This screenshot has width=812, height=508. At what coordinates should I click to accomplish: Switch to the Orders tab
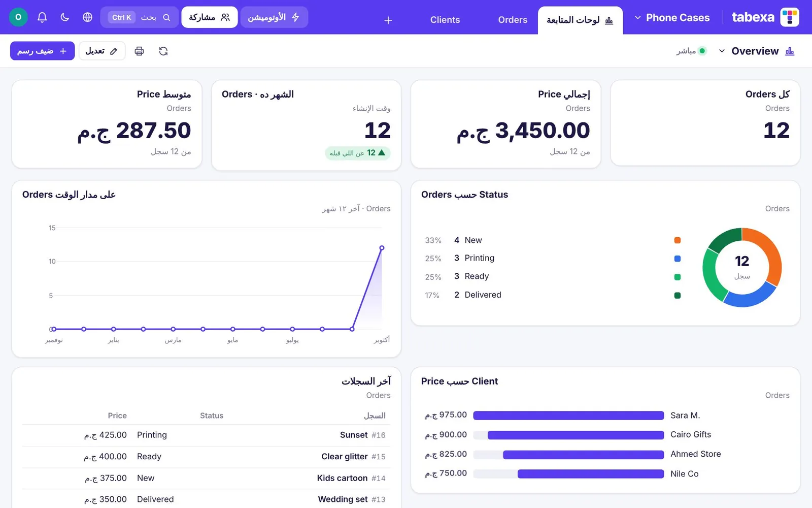point(513,20)
